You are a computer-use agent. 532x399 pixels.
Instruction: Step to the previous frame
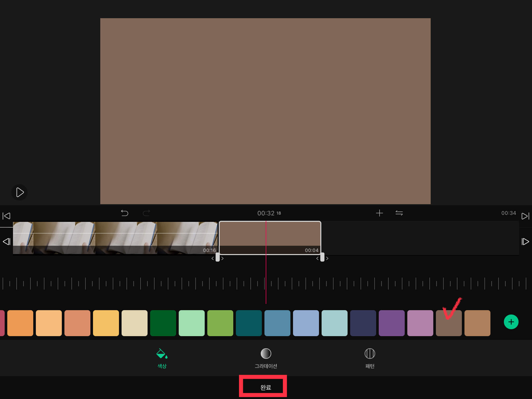(6, 242)
